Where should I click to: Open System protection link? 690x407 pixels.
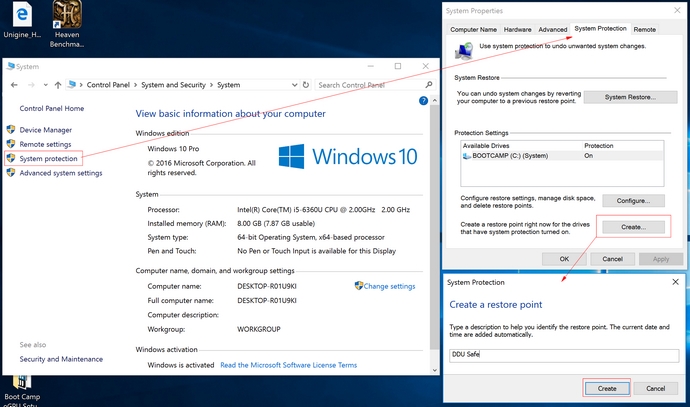[x=48, y=158]
